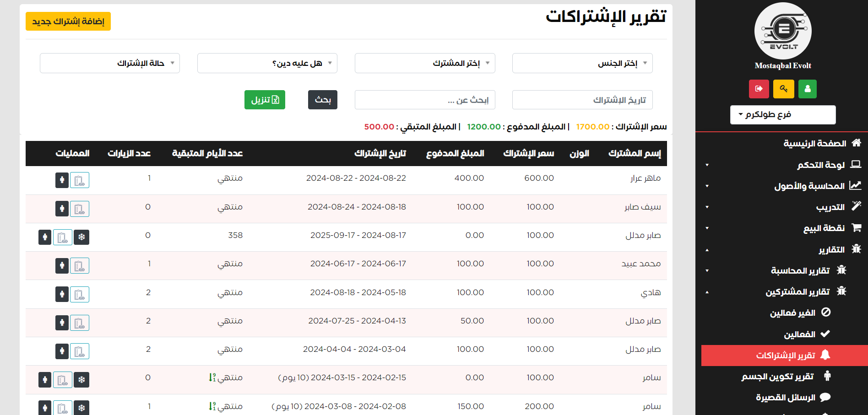Click the clipboard icon in هادي row
This screenshot has width=868, height=415.
tap(80, 294)
